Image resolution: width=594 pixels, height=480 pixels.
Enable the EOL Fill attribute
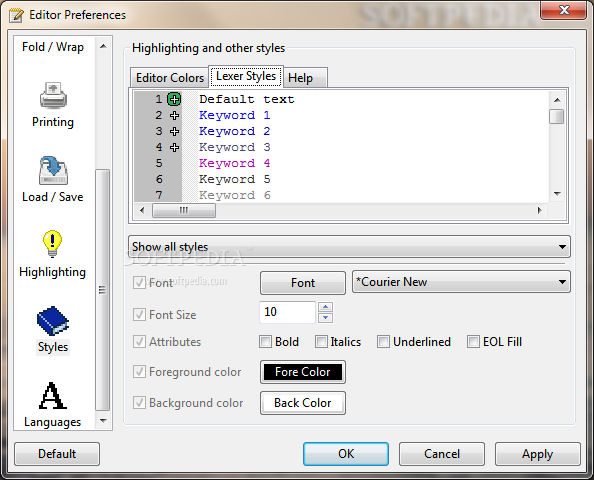(x=473, y=341)
